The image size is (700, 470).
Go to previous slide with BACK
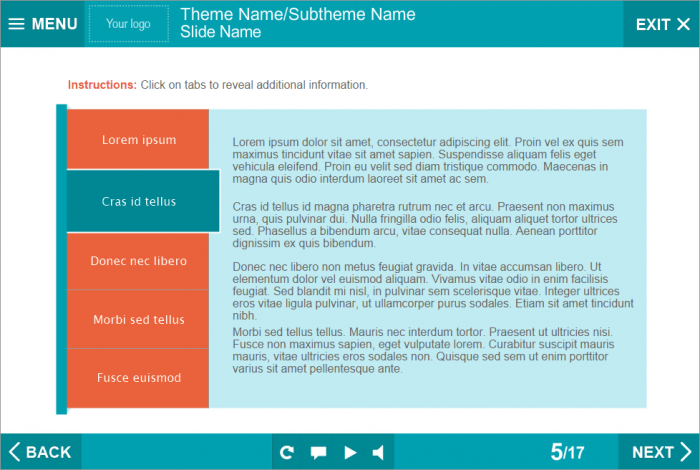(x=41, y=452)
